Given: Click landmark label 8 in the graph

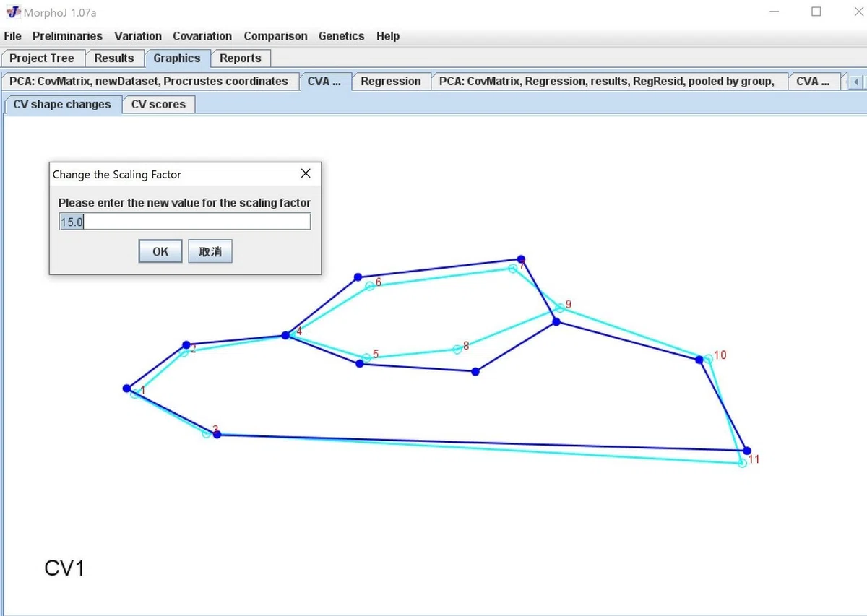Looking at the screenshot, I should [466, 346].
